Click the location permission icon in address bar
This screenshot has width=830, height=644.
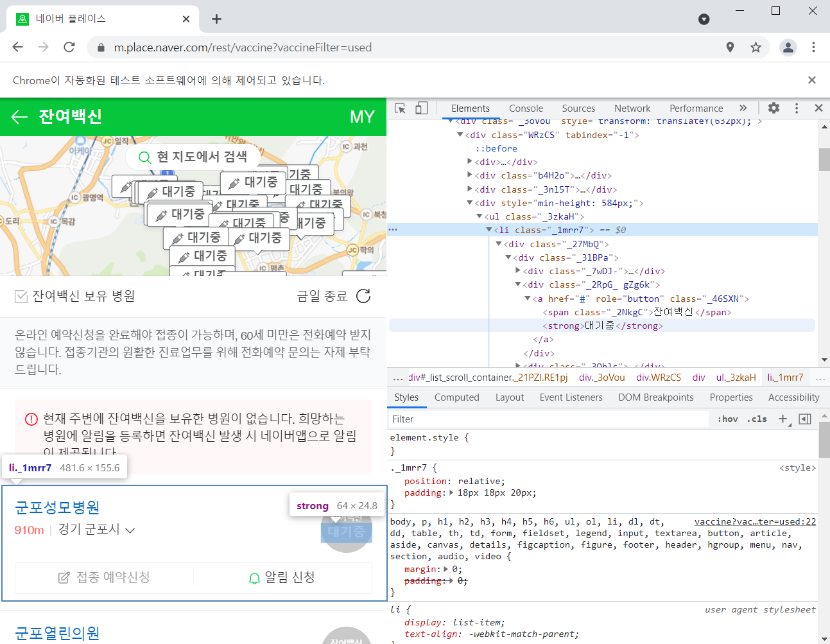click(730, 47)
